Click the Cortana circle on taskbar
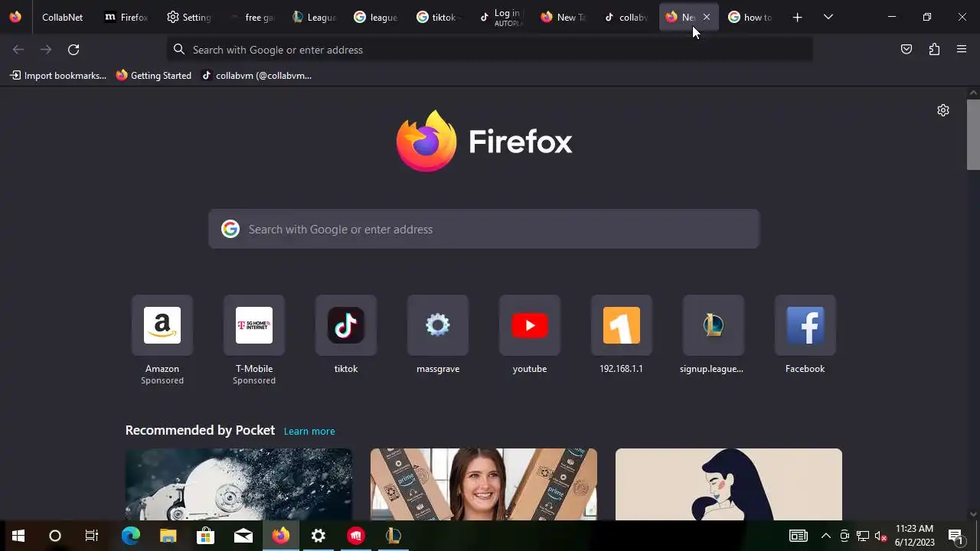This screenshot has width=980, height=551. (x=55, y=536)
